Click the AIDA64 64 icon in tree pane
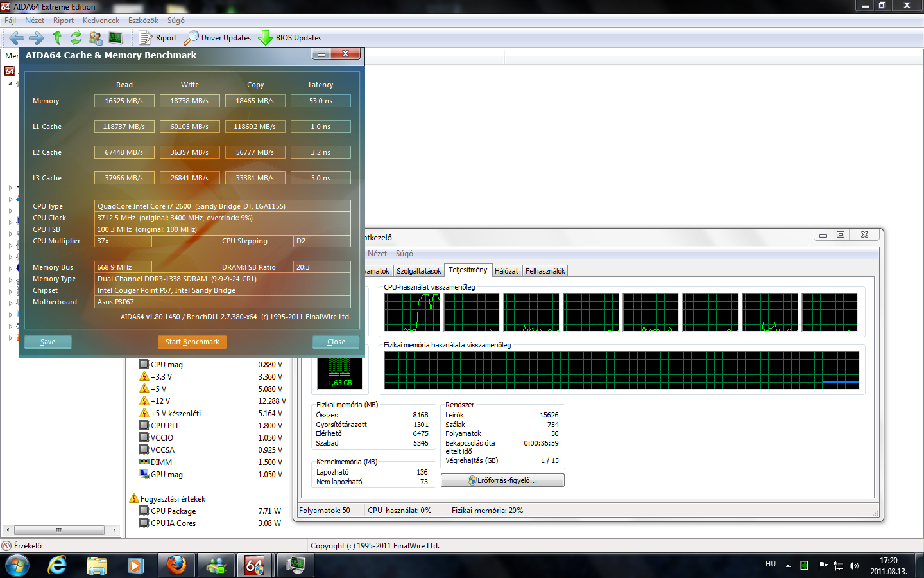The image size is (924, 578). click(10, 71)
